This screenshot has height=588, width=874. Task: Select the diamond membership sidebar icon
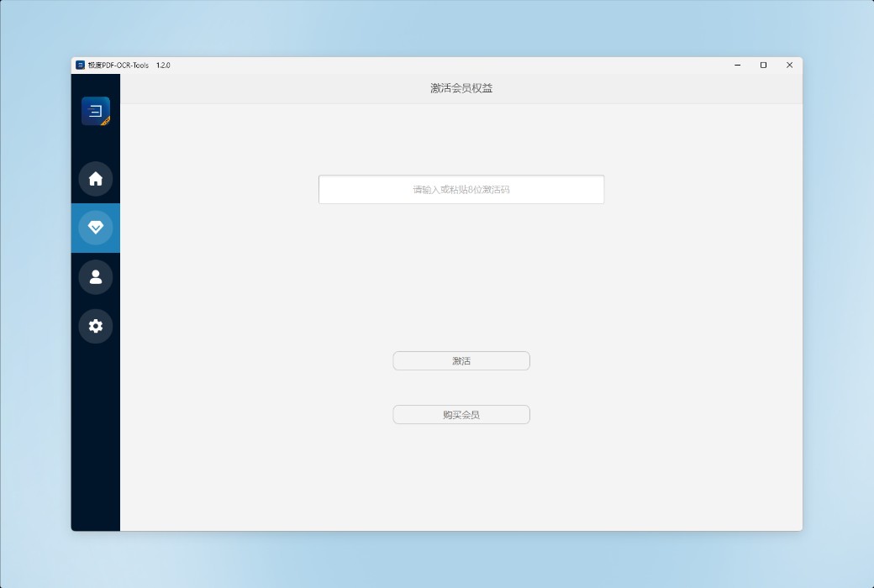pos(95,228)
